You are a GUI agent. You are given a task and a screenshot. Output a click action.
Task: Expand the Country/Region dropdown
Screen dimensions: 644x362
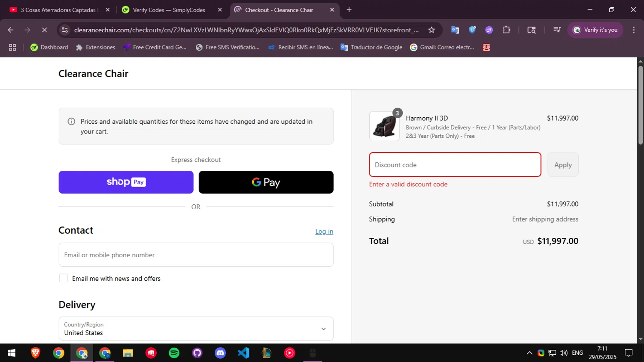196,329
